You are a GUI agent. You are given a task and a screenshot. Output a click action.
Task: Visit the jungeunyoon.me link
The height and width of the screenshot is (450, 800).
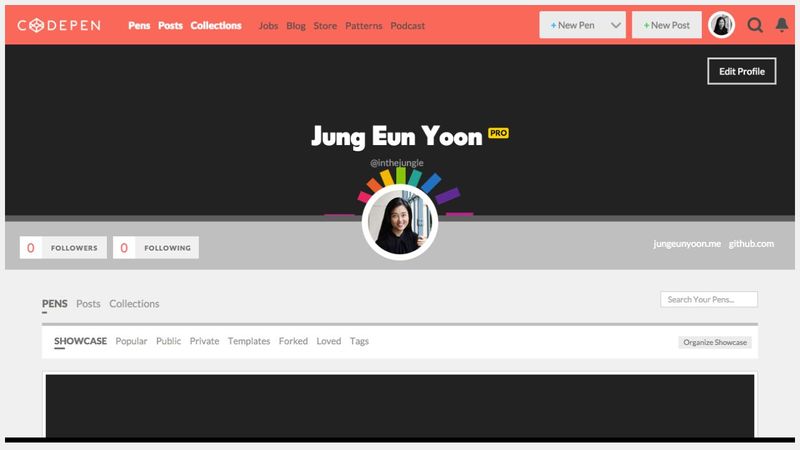point(686,244)
